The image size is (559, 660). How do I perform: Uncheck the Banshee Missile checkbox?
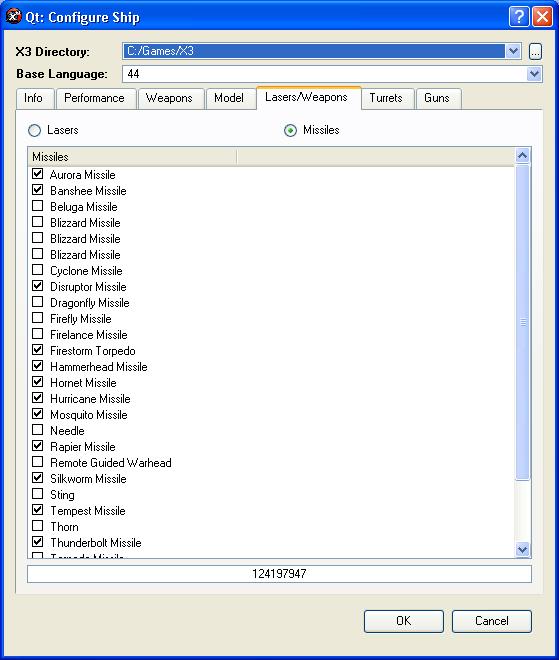(37, 189)
